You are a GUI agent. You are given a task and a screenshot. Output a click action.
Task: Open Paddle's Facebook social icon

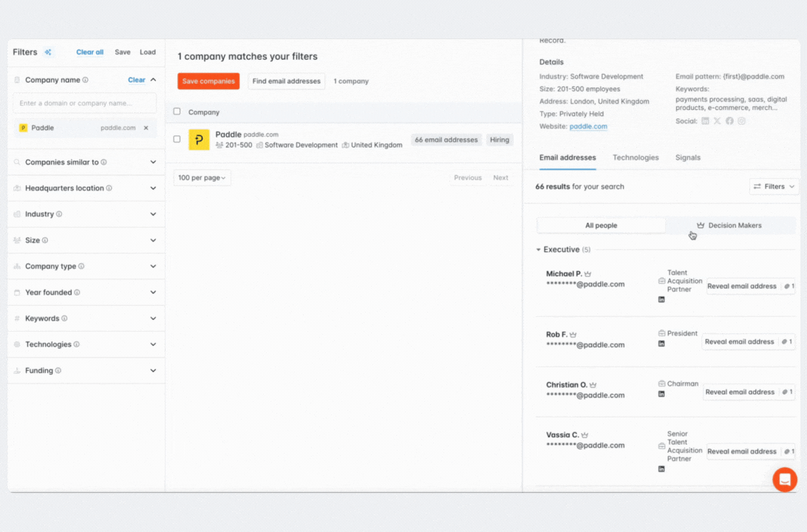point(729,121)
